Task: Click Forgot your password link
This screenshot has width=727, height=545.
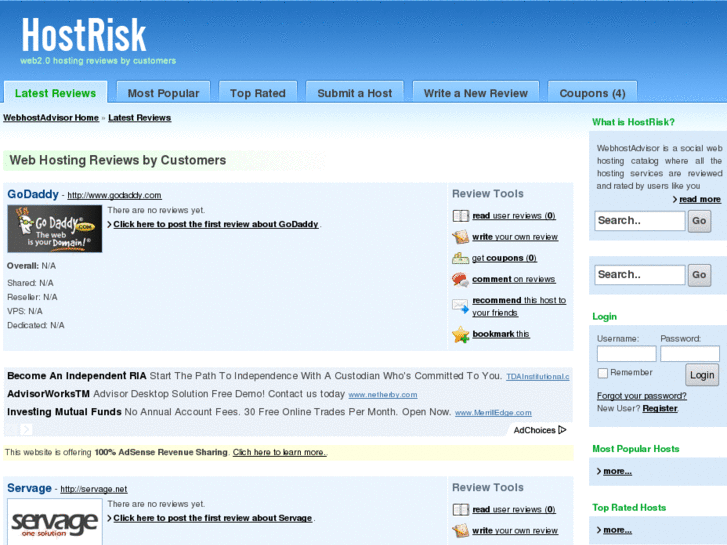Action: point(642,396)
